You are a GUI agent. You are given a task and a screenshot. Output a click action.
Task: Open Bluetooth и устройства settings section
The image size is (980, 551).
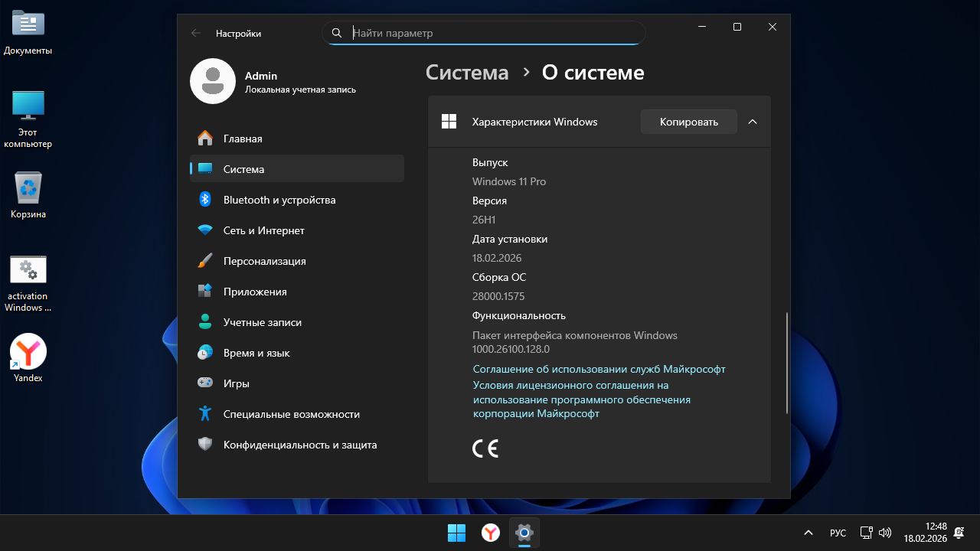pyautogui.click(x=279, y=200)
